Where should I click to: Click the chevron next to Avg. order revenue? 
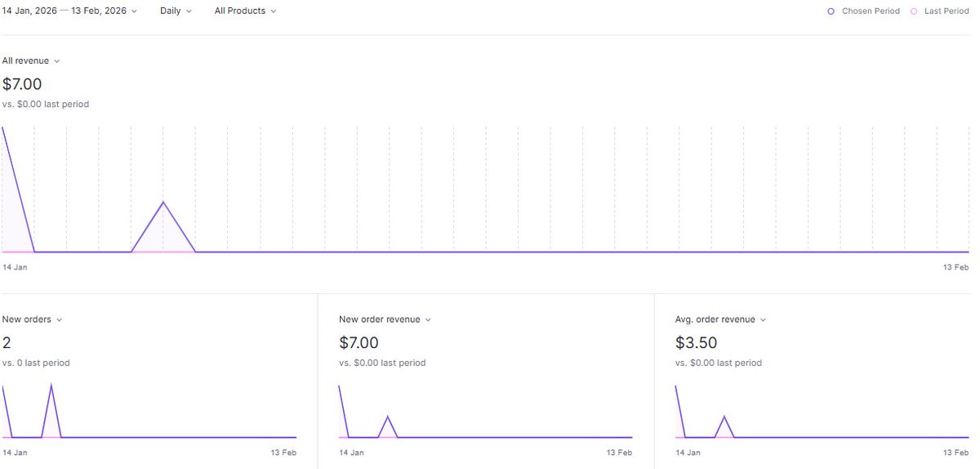[x=763, y=319]
